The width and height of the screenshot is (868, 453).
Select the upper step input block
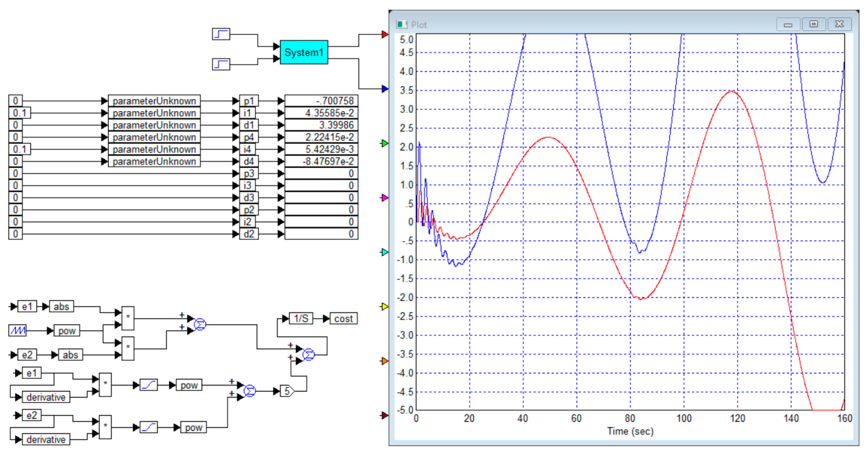(221, 34)
